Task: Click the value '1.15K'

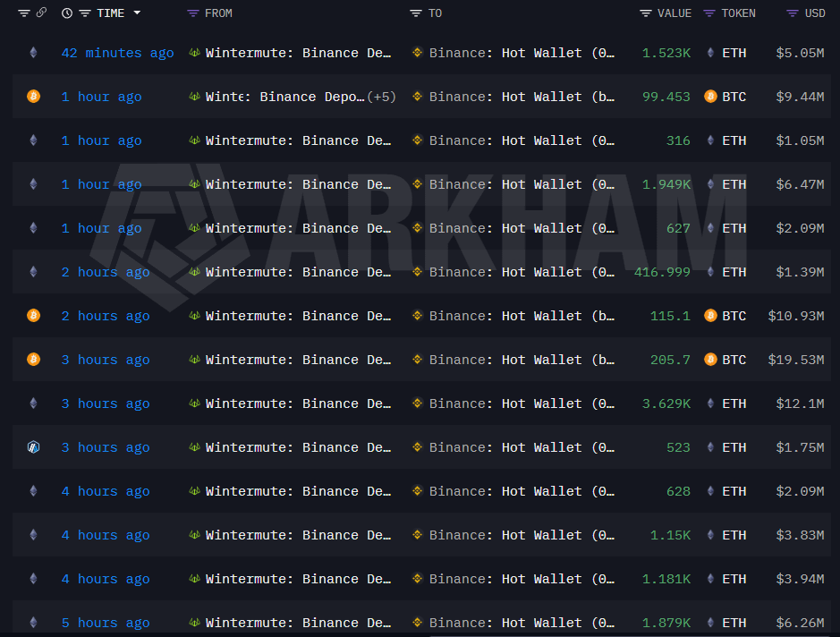Action: click(x=670, y=535)
